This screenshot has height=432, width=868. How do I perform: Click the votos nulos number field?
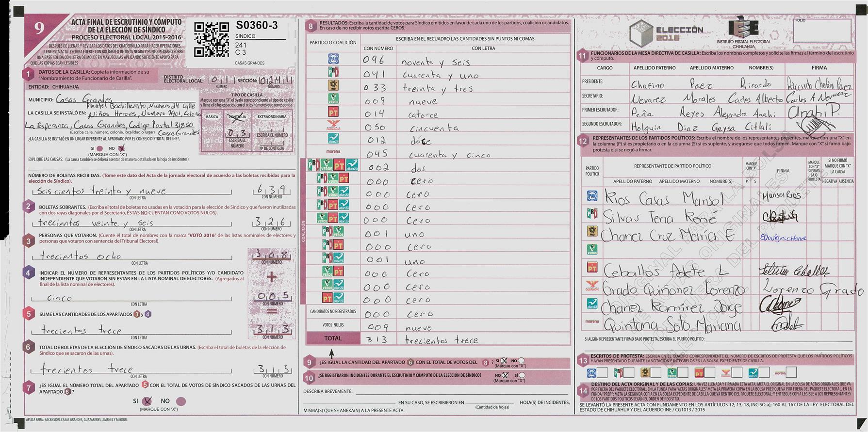378,327
